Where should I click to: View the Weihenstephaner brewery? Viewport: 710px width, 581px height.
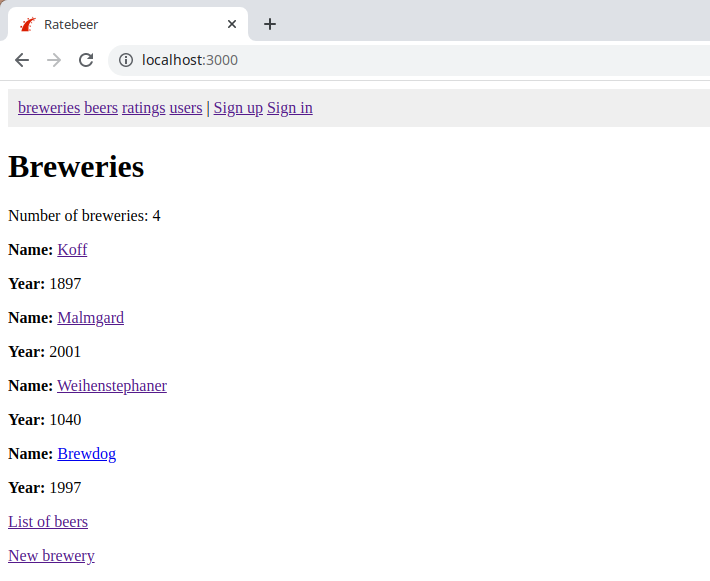(x=112, y=386)
